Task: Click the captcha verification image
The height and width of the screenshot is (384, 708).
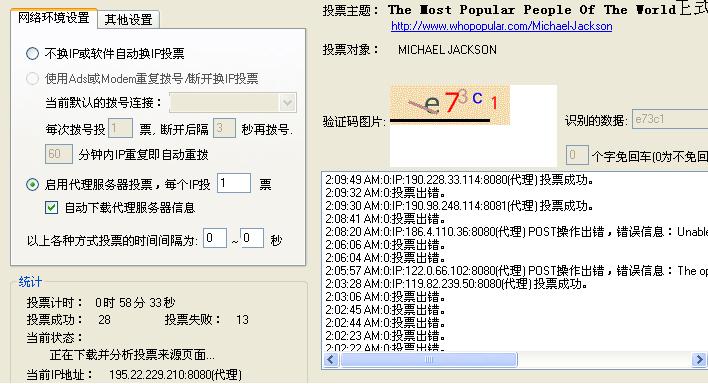Action: 450,105
